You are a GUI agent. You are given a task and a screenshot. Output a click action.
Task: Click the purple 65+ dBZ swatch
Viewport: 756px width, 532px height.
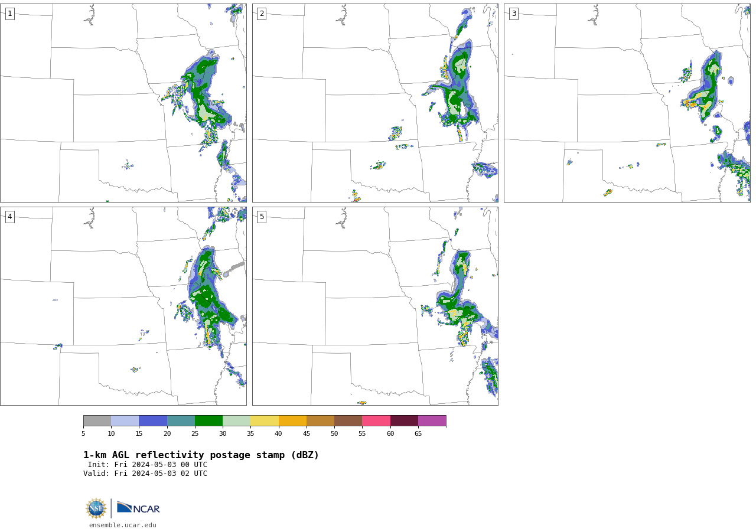pyautogui.click(x=432, y=420)
